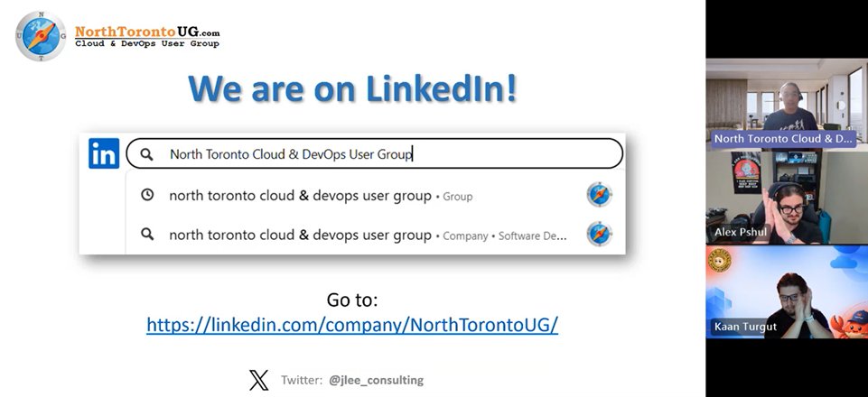The width and height of the screenshot is (868, 397).
Task: Click the 'North Toronto Cloud & D...' name label
Action: tap(783, 139)
